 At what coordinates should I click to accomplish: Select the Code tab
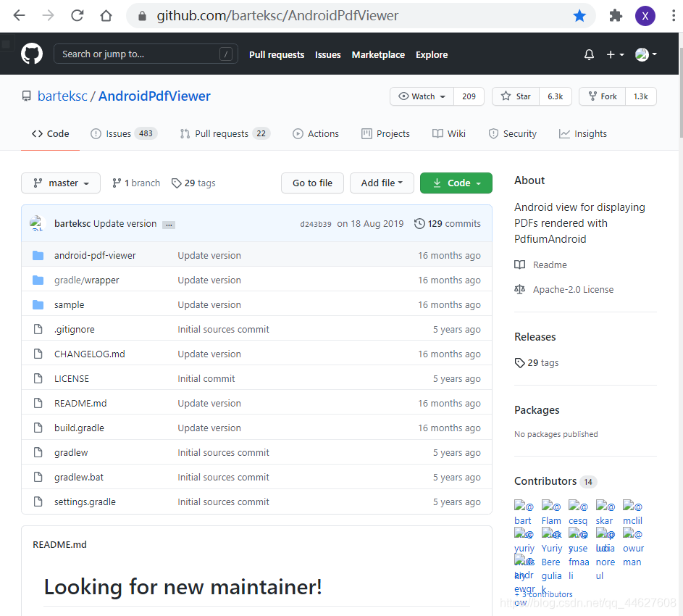(x=50, y=134)
